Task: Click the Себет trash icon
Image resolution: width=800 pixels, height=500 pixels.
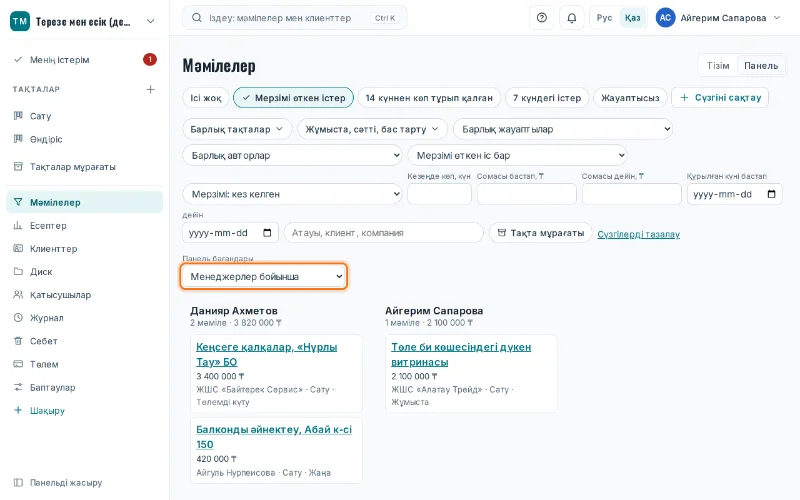Action: point(18,341)
